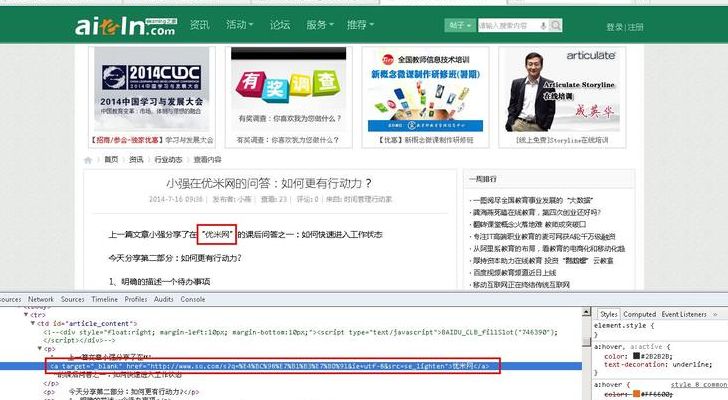Open the Articulate Storyline training banner
The image size is (728, 400).
click(562, 90)
